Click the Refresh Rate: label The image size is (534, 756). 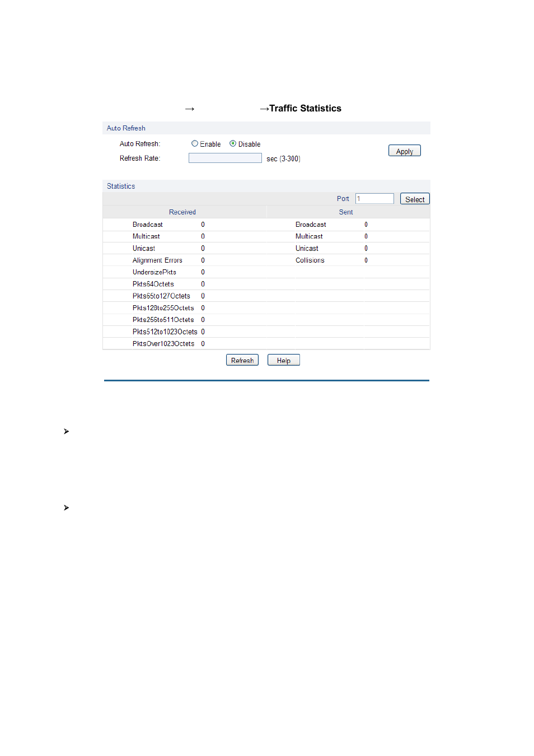[140, 158]
